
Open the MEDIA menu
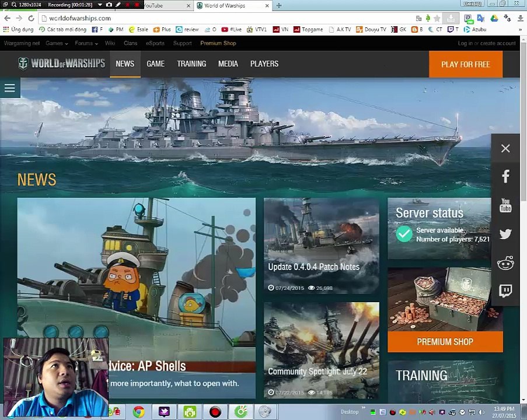pos(228,64)
